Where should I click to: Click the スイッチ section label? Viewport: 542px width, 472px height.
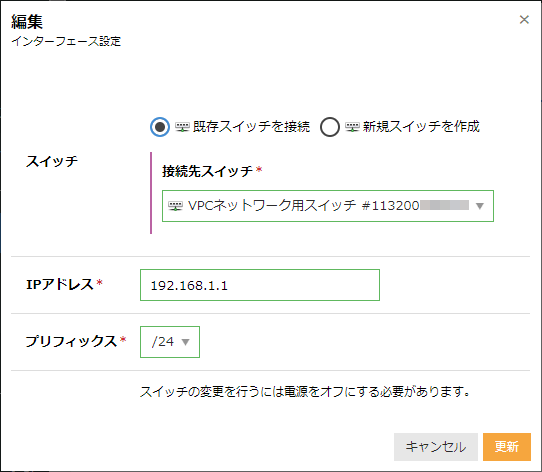tap(52, 161)
